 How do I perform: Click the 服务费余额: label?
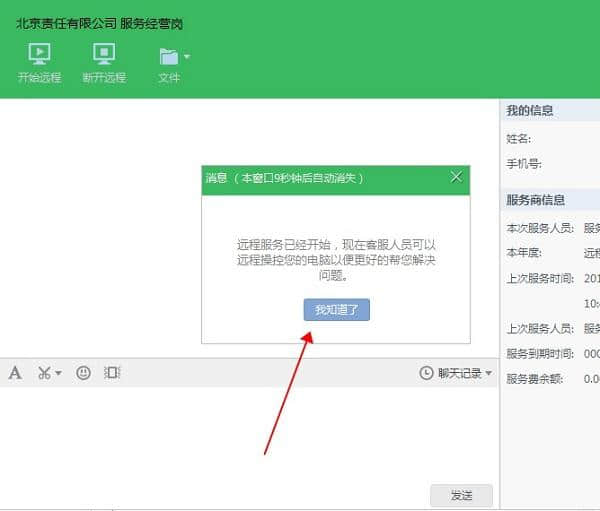click(535, 379)
